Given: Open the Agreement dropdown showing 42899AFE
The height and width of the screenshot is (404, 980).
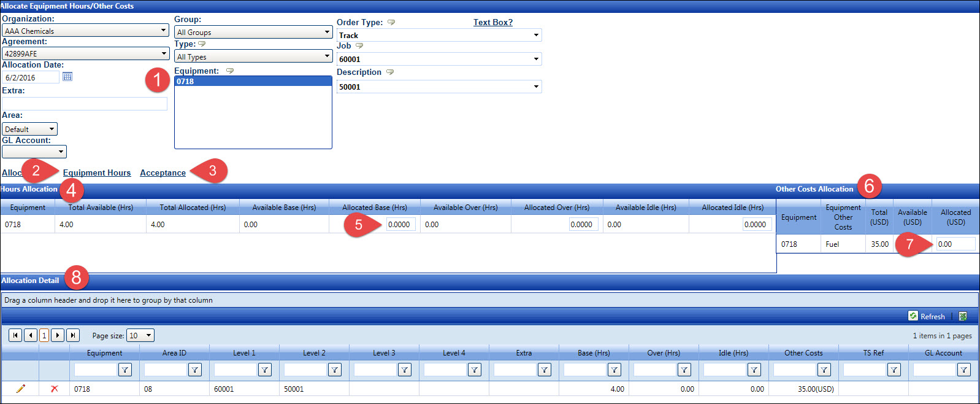Looking at the screenshot, I should coord(163,53).
